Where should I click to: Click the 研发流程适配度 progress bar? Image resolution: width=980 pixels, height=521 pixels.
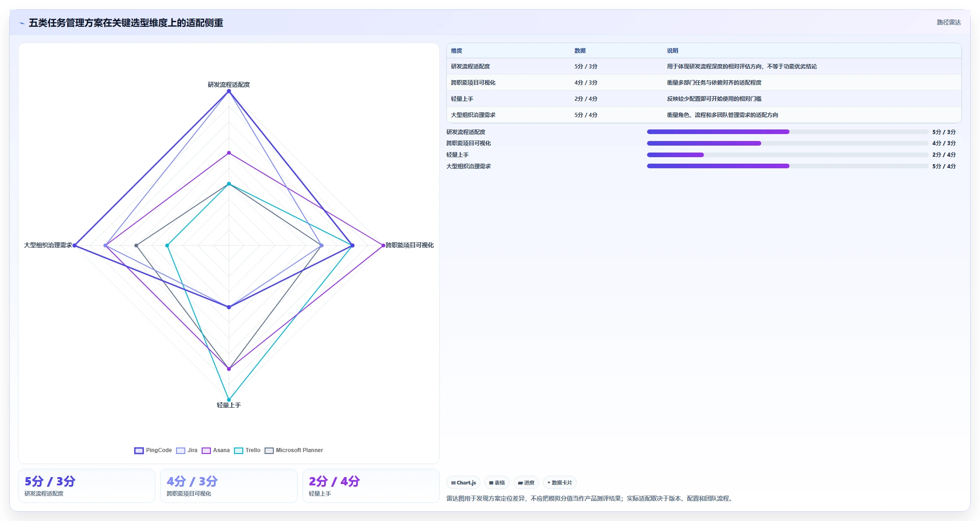[787, 132]
